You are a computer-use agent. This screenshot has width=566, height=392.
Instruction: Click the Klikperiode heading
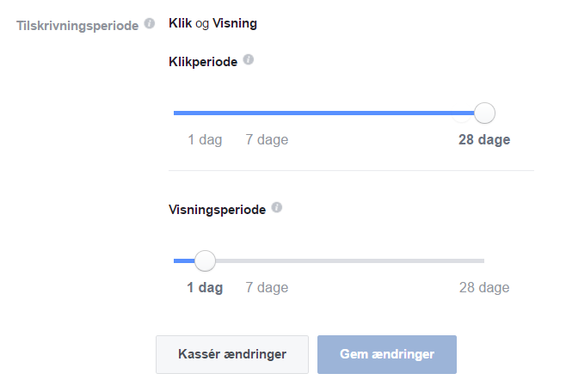tap(203, 61)
